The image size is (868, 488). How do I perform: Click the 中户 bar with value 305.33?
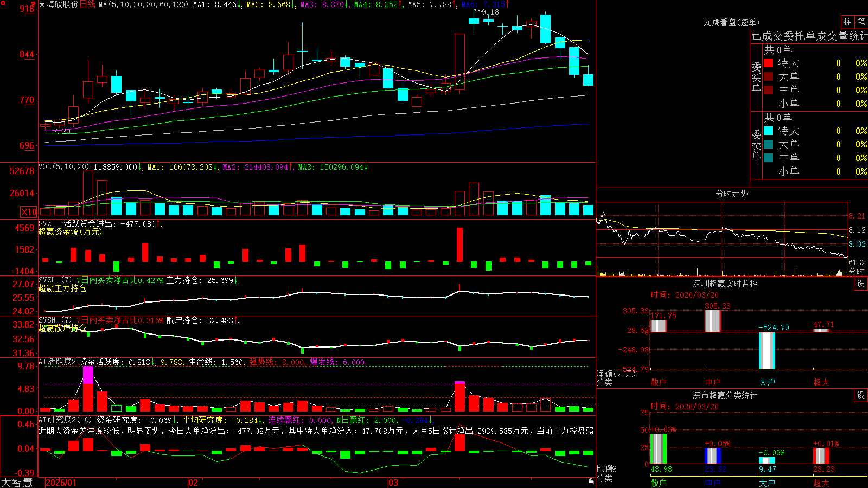[x=713, y=321]
